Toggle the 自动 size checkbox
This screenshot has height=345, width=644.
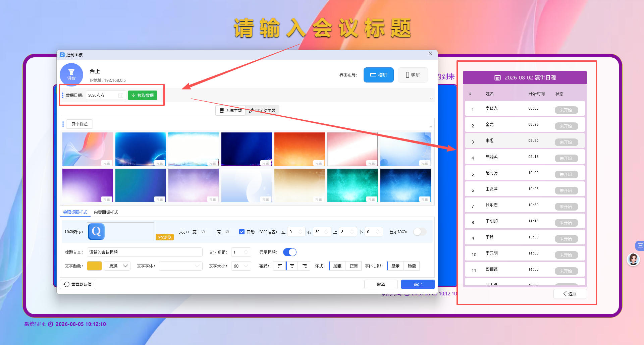242,232
